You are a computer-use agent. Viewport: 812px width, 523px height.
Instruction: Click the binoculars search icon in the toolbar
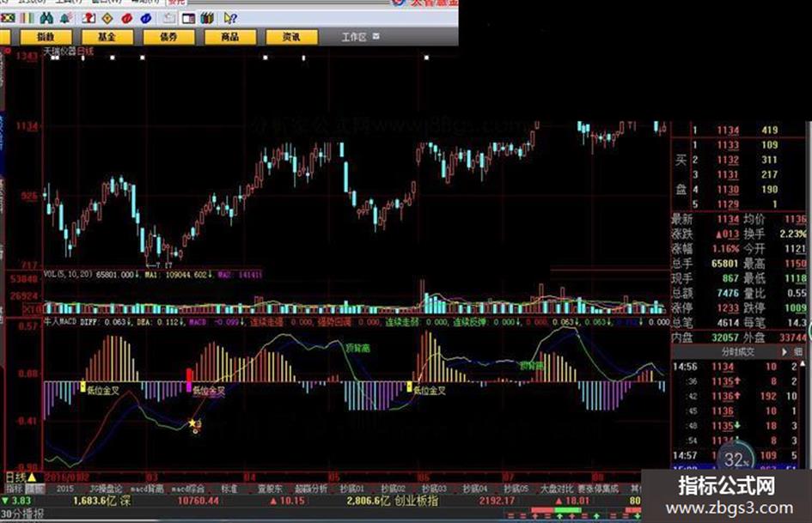coord(46,18)
